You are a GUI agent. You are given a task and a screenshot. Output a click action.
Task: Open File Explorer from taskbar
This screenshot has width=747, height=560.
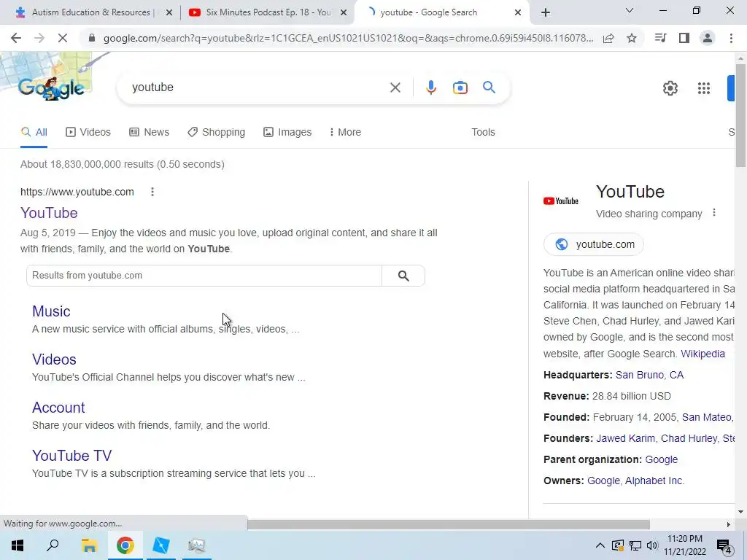pyautogui.click(x=89, y=545)
